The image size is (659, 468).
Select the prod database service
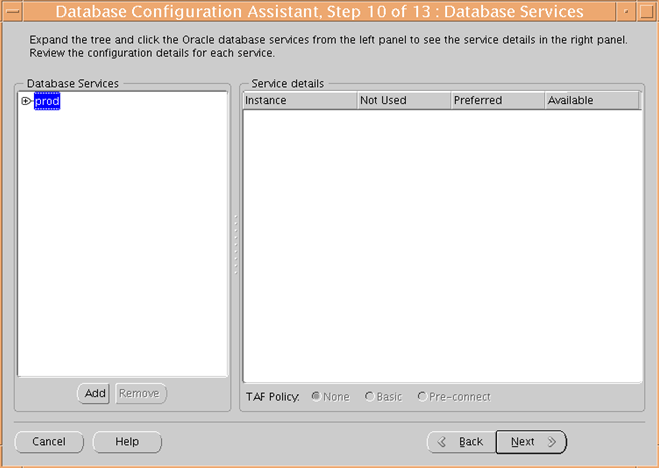coord(47,101)
